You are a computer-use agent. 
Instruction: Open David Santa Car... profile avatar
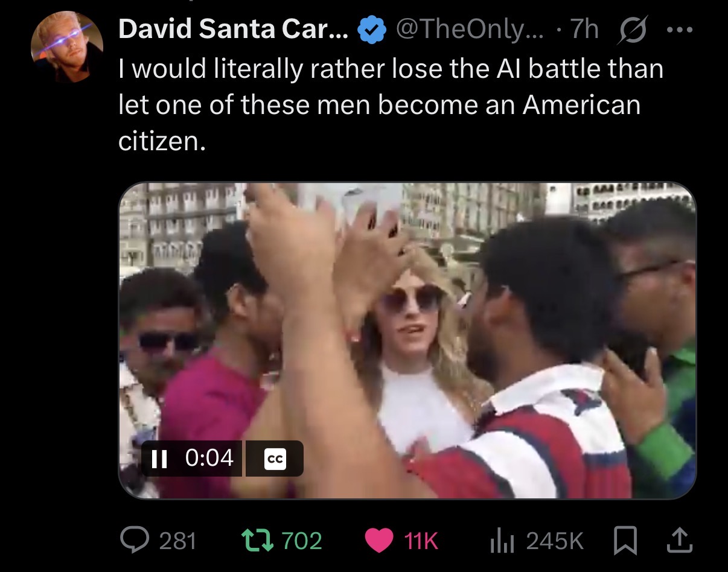(67, 47)
